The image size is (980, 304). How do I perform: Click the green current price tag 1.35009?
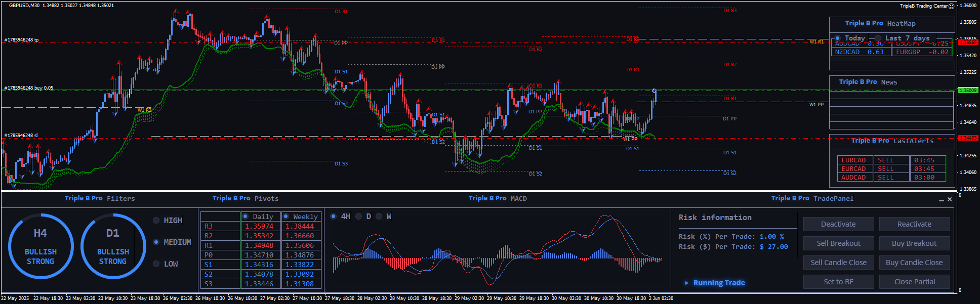[967, 91]
